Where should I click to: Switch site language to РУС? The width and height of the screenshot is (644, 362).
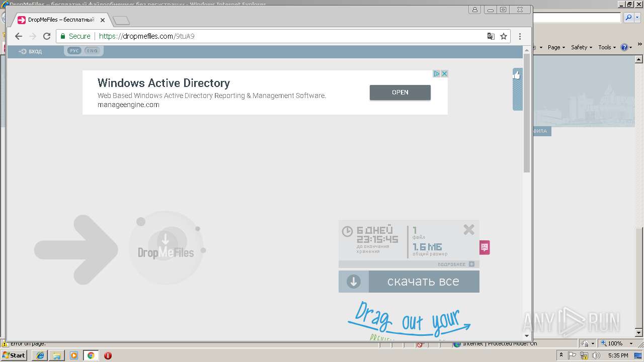coord(74,51)
